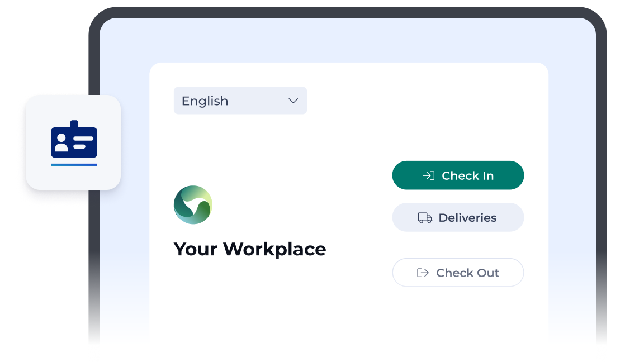Click the Your Workplace heading
Viewport: 644px width, 362px height.
pos(250,249)
